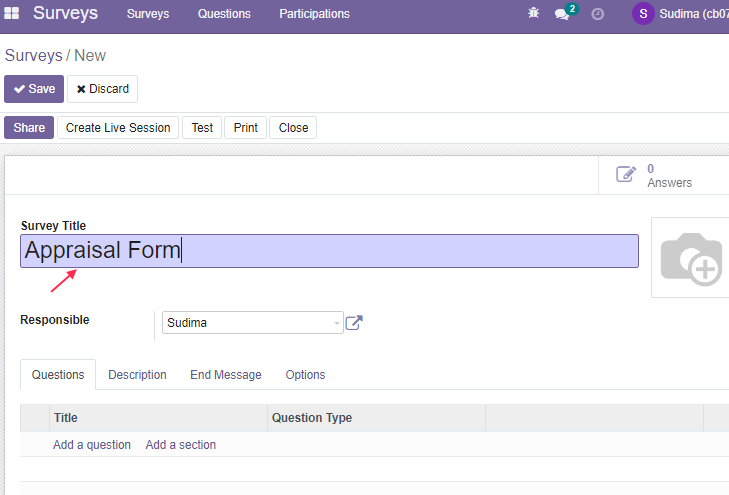
Task: Expand the Responsible dropdown arrow
Action: pyautogui.click(x=337, y=323)
